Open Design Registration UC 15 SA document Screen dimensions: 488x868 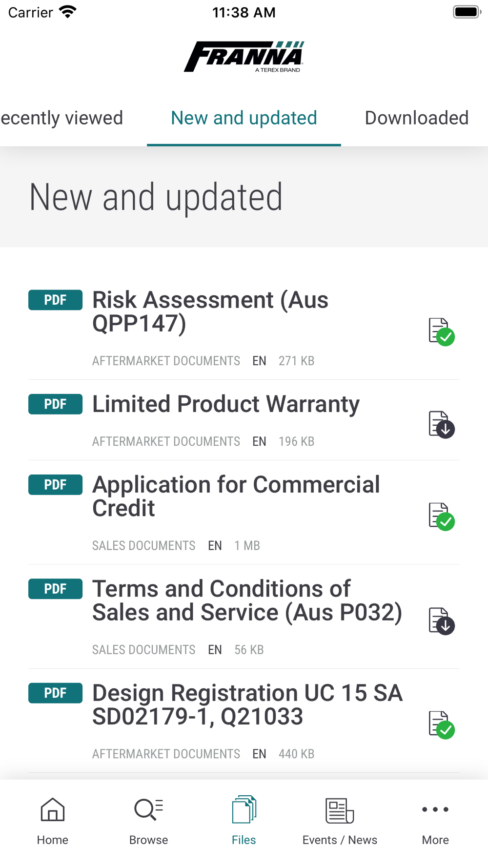[x=247, y=704]
